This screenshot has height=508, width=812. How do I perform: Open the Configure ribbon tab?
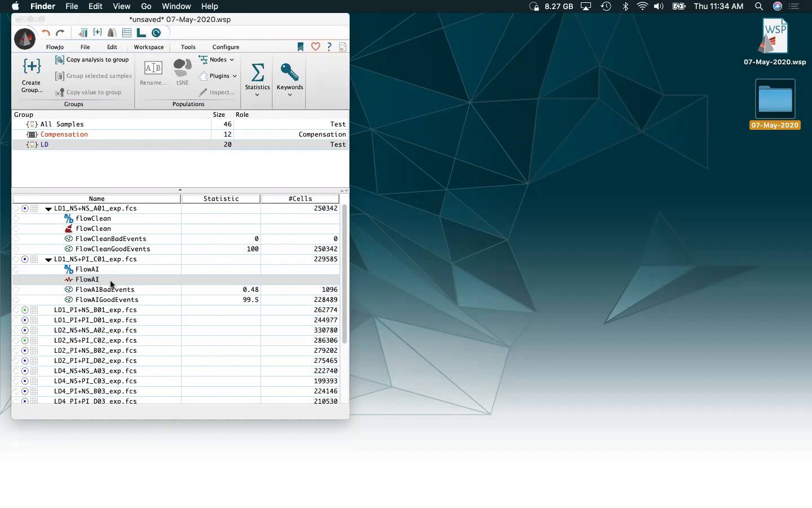226,47
